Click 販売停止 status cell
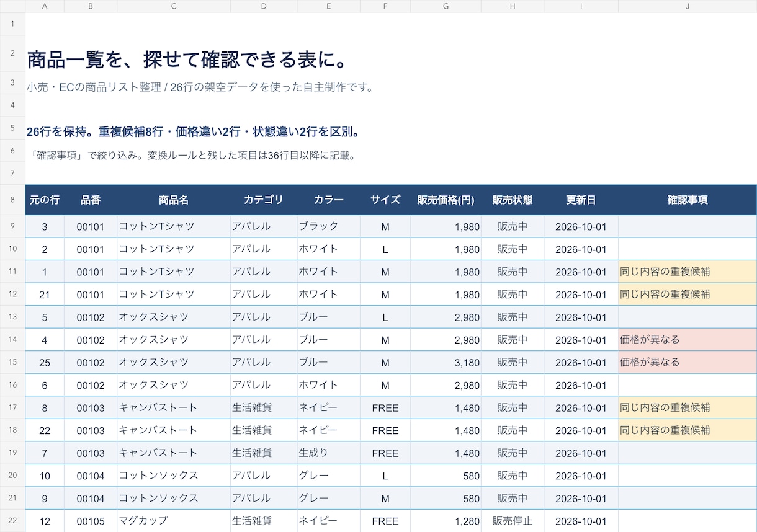The height and width of the screenshot is (532, 757). tap(513, 521)
